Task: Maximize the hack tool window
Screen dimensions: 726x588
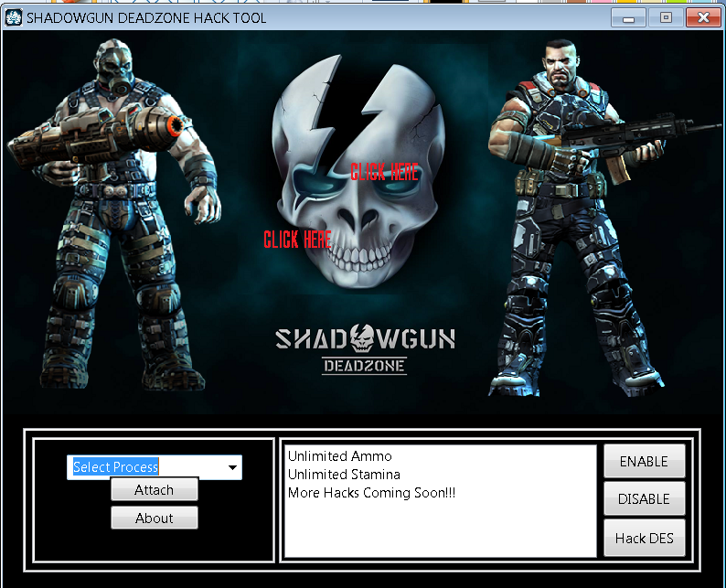Action: click(666, 18)
